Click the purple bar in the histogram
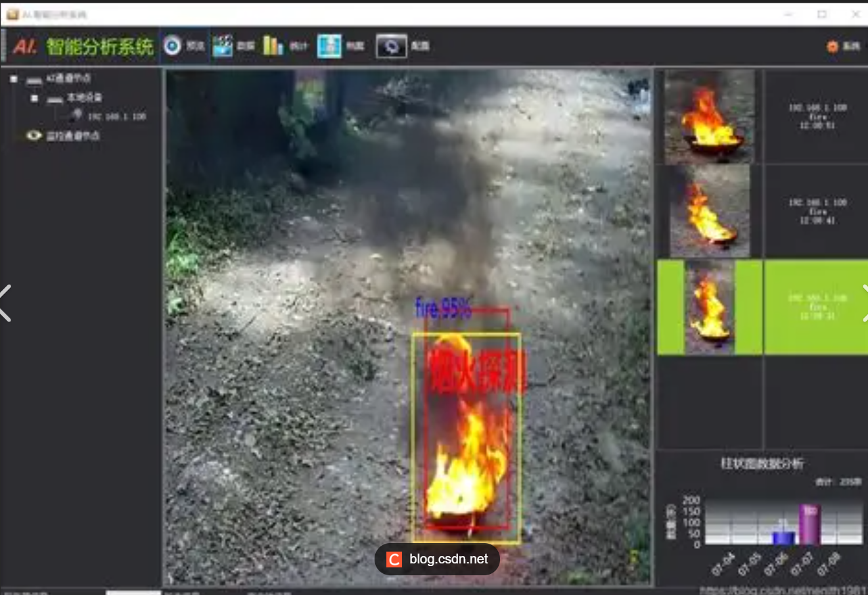 [x=810, y=525]
